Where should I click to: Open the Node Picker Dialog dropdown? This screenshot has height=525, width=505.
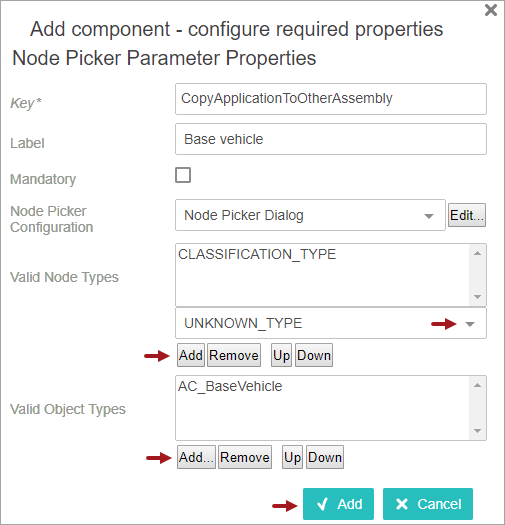point(310,215)
